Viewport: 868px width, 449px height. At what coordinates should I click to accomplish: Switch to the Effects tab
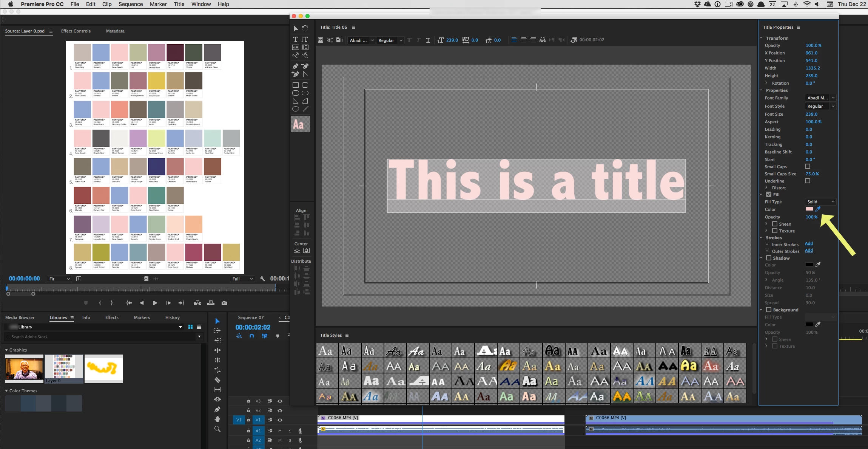pos(112,317)
